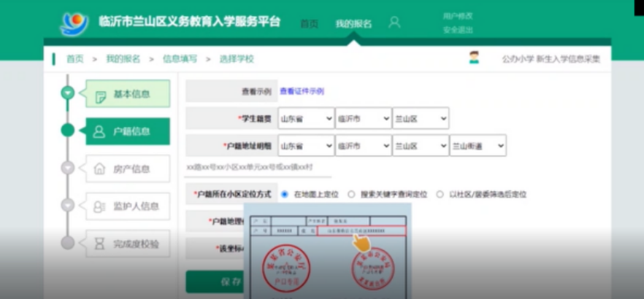Click the 户籍信息 person icon
This screenshot has width=644, height=299.
click(x=99, y=132)
